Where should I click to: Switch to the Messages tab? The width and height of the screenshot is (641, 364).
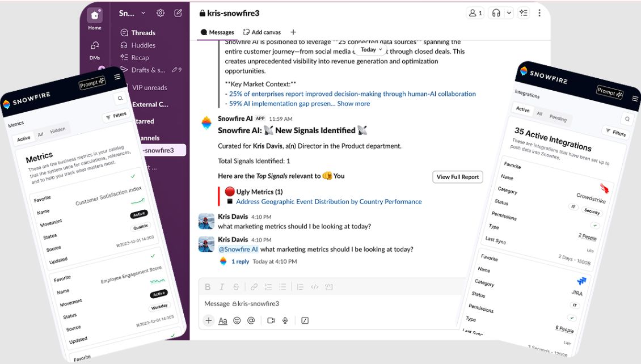point(217,32)
